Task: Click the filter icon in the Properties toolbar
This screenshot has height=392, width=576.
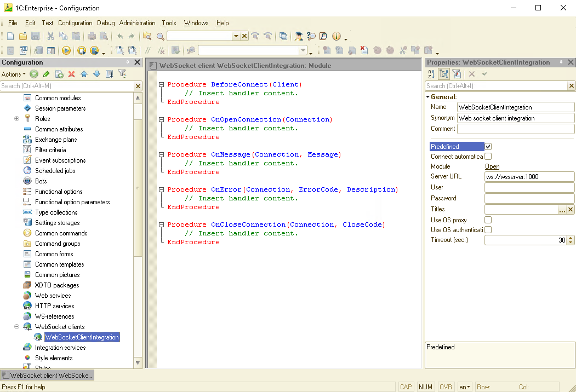Action: click(457, 74)
